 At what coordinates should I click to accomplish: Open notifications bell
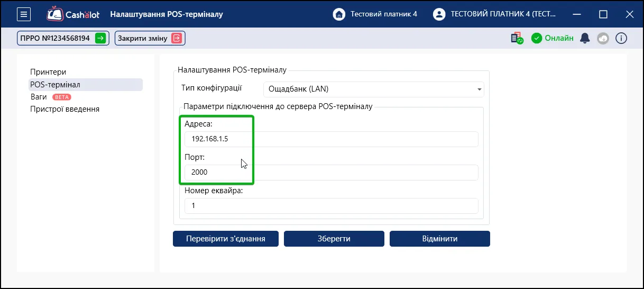tap(585, 38)
